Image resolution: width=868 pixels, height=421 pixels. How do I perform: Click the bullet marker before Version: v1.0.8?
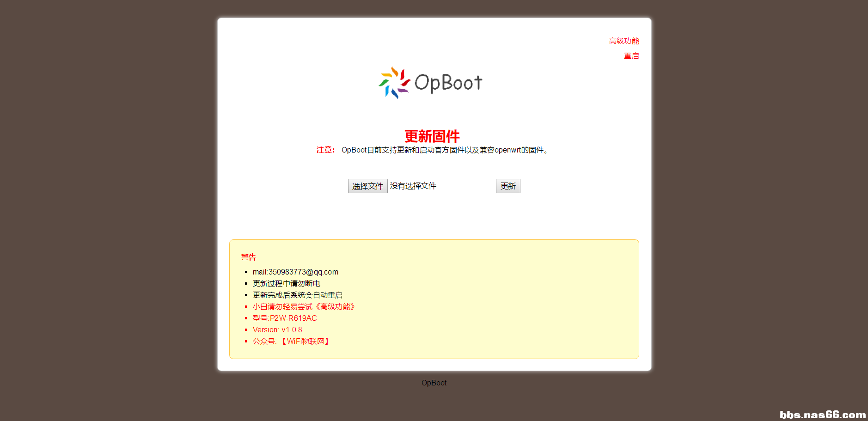point(246,329)
